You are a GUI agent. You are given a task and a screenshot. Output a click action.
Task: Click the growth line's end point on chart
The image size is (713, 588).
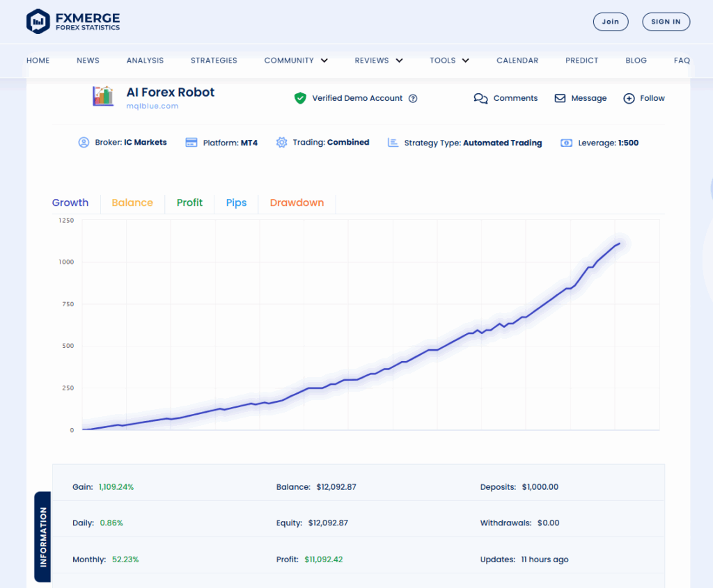(619, 244)
